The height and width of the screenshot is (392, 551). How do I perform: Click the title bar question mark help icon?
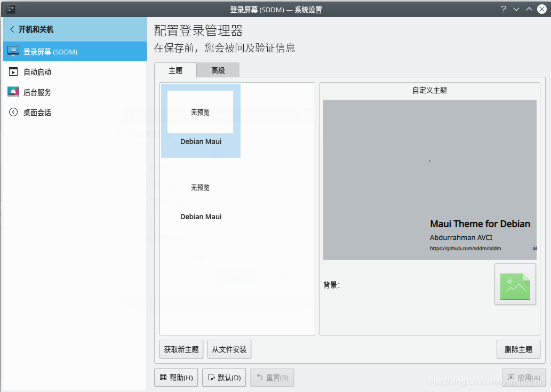504,9
